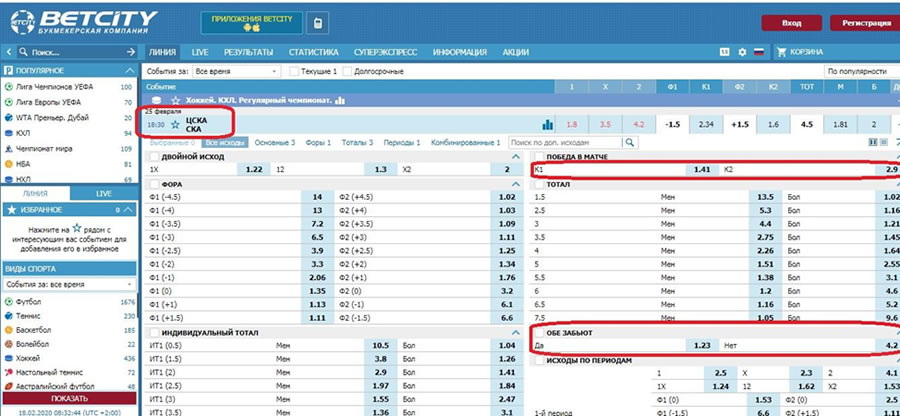Click hockey puck icon in championship header
The height and width of the screenshot is (416, 900).
pyautogui.click(x=156, y=100)
